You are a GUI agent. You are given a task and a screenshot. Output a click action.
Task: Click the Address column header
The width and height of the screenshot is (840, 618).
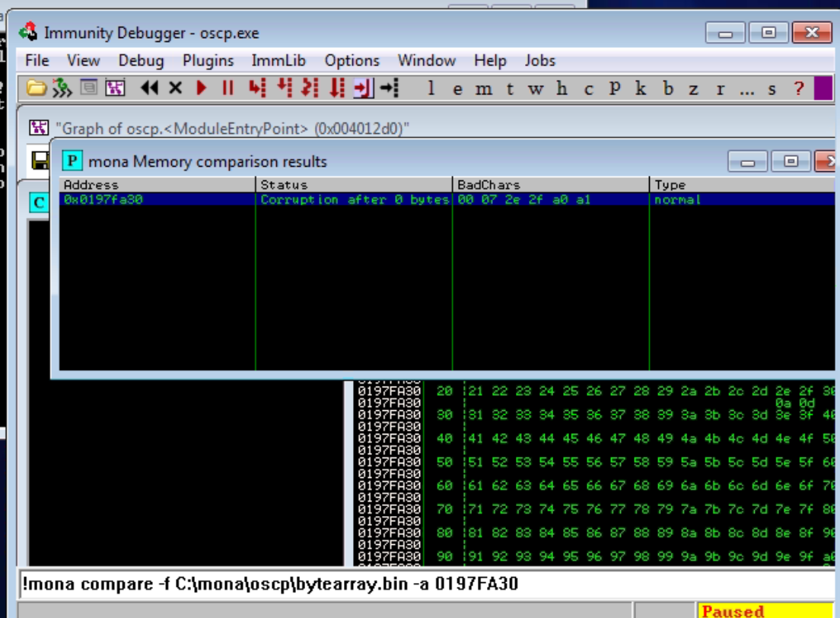(157, 185)
